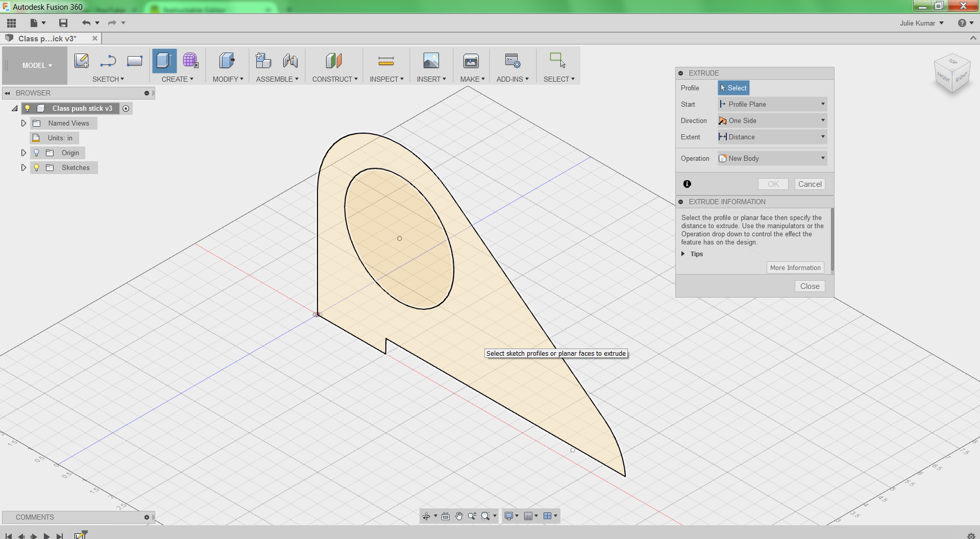Image resolution: width=980 pixels, height=539 pixels.
Task: Click the Select tool icon
Action: tap(557, 60)
